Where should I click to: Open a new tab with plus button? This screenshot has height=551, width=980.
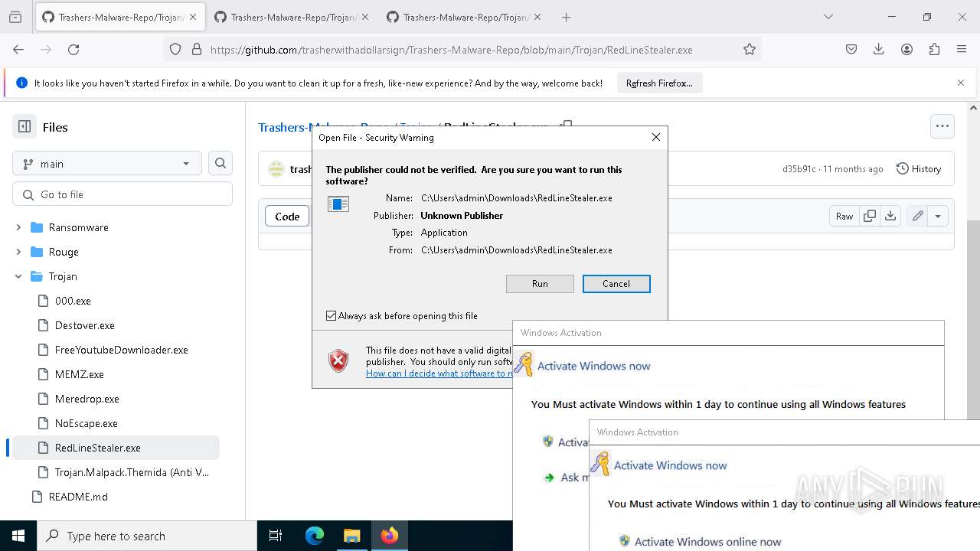[566, 17]
